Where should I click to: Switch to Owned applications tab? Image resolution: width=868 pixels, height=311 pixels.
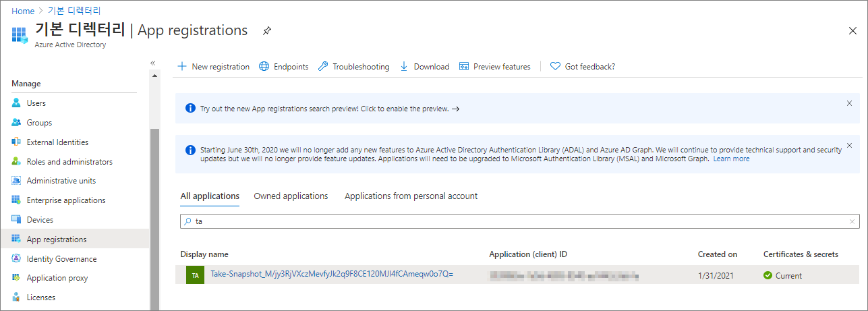[x=291, y=196]
